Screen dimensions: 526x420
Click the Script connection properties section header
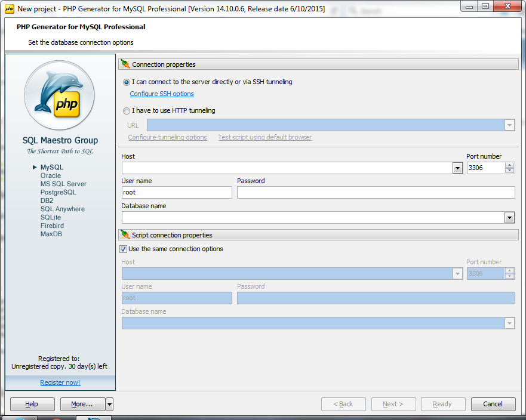tap(318, 235)
